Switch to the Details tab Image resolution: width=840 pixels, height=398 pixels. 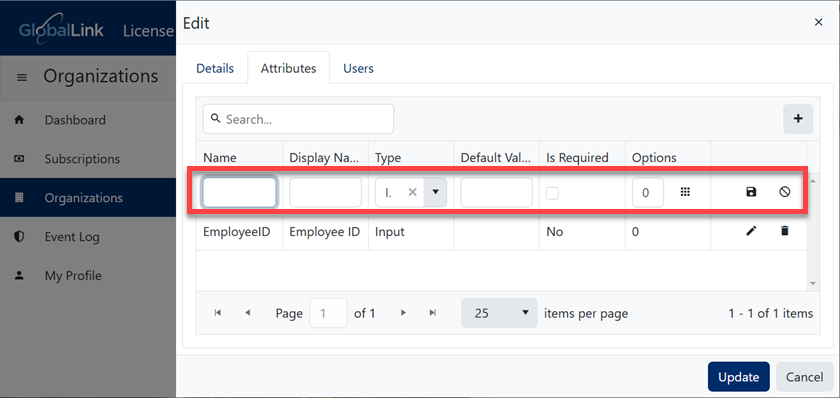coord(215,69)
